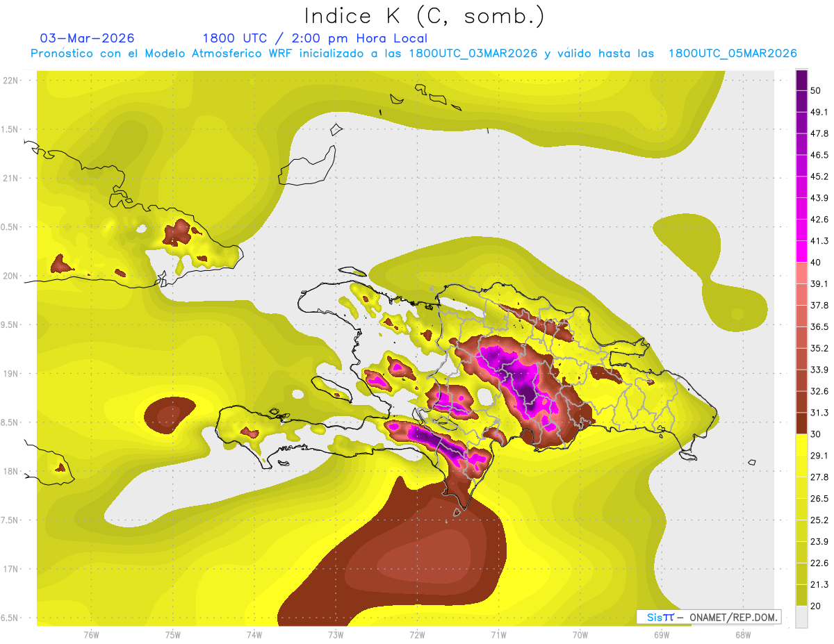Click the colorbar label "46.5"
834x644 pixels.
click(819, 155)
